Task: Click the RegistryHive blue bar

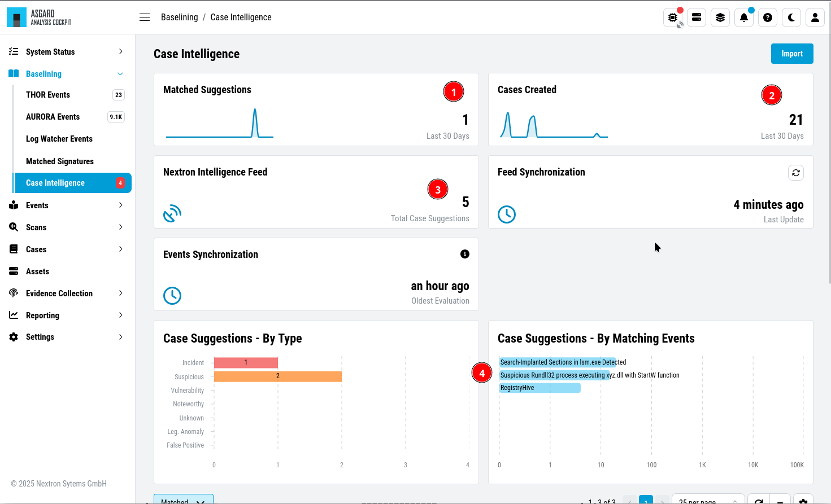Action: pos(540,388)
